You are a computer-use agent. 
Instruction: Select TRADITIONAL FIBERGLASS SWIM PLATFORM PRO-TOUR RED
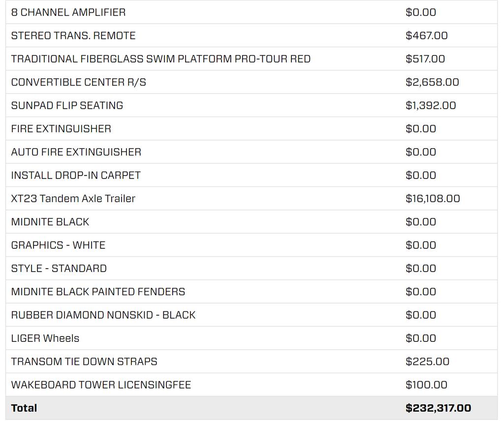click(252, 59)
